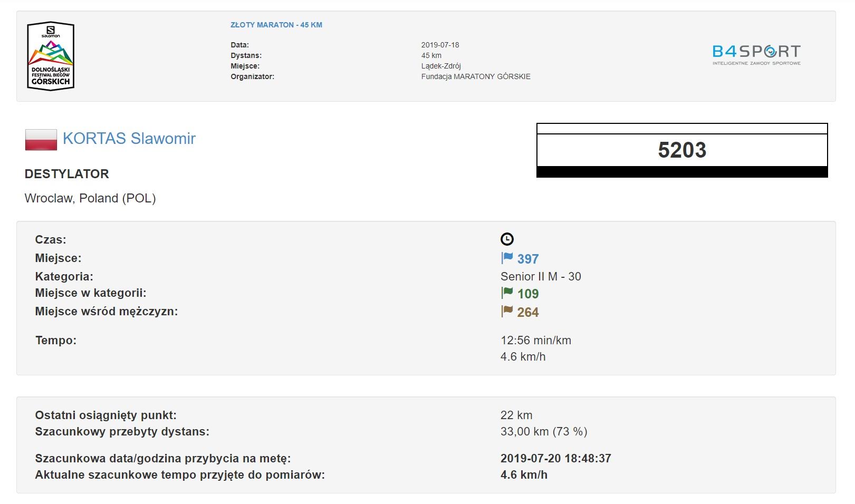Click the Dolnośląski Festiwal Biegów Górskich logo
Viewport: 855px width, 504px height.
click(51, 56)
